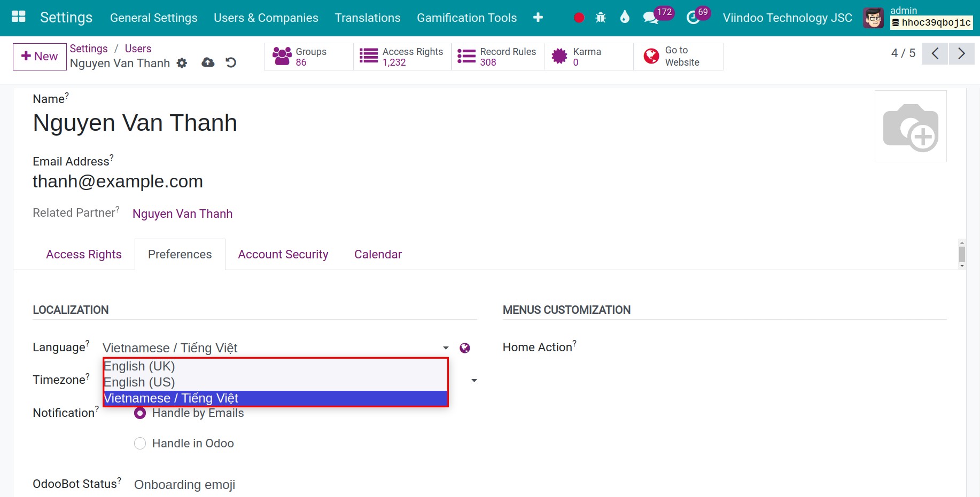Switch to Access Rights tab
The height and width of the screenshot is (497, 980).
(x=84, y=255)
